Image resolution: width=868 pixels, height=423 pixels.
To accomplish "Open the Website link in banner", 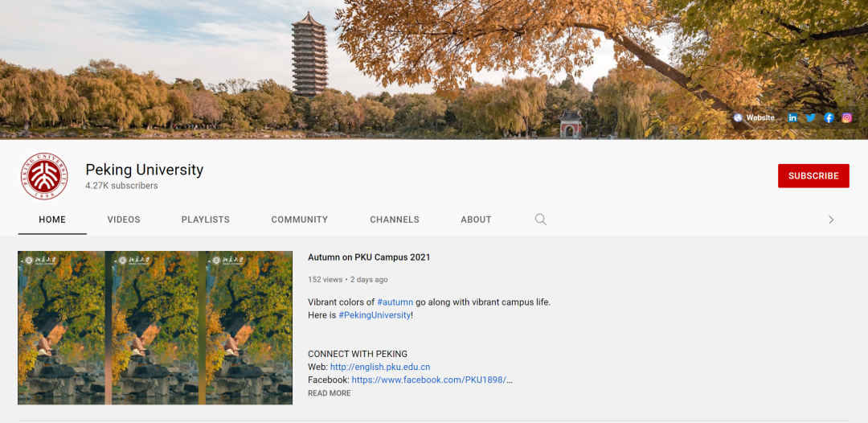I will (754, 117).
